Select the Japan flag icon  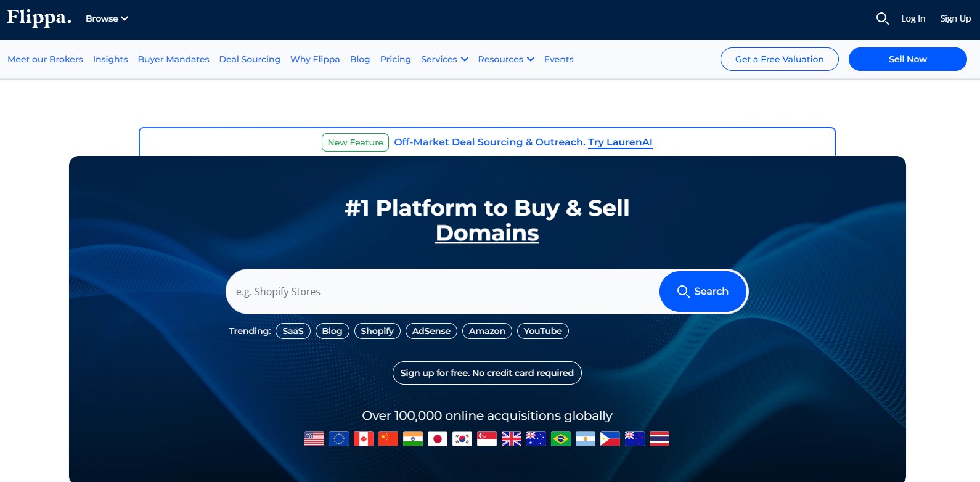(x=438, y=439)
